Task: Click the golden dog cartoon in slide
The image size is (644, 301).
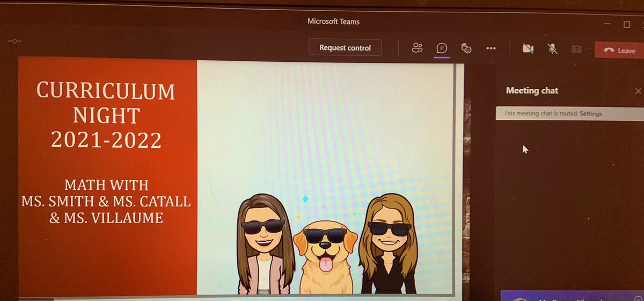Action: [x=325, y=256]
